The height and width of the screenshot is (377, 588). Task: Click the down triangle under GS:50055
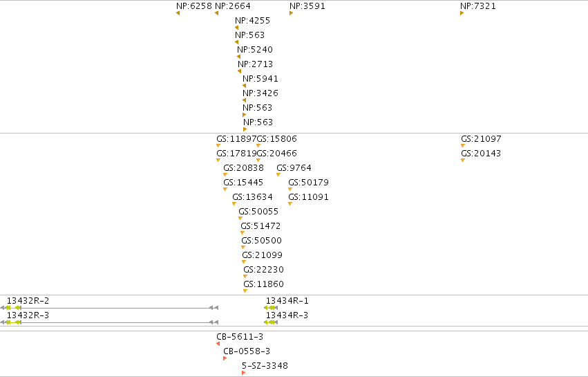tap(240, 219)
